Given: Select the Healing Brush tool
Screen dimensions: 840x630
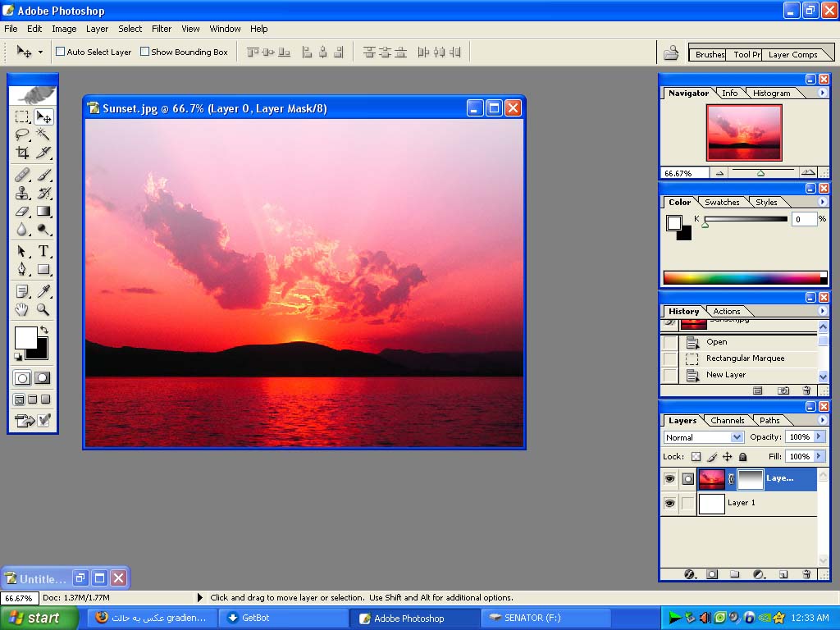Looking at the screenshot, I should (x=22, y=175).
